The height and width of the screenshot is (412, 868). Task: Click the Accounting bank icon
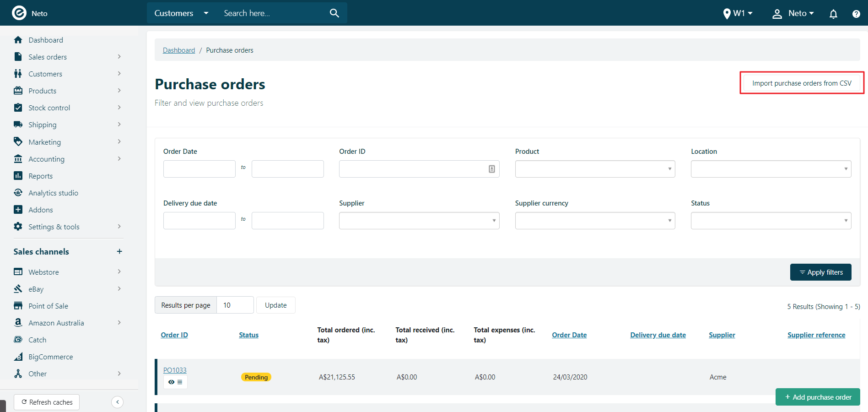pos(18,159)
